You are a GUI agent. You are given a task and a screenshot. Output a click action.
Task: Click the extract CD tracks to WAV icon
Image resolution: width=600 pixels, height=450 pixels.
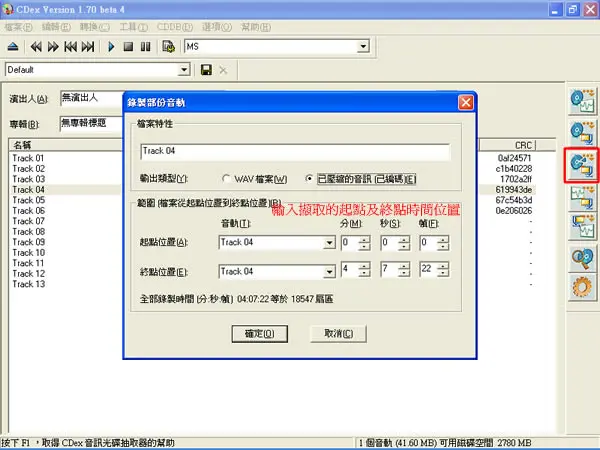tap(582, 101)
